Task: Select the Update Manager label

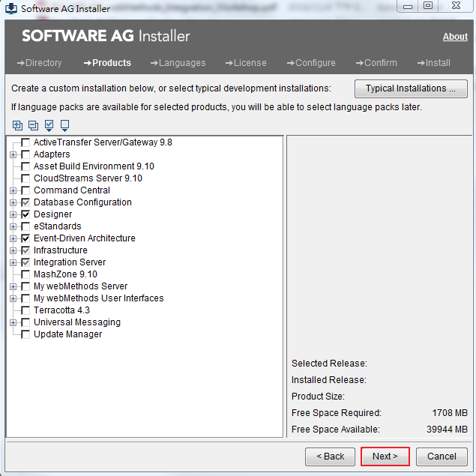Action: 67,334
